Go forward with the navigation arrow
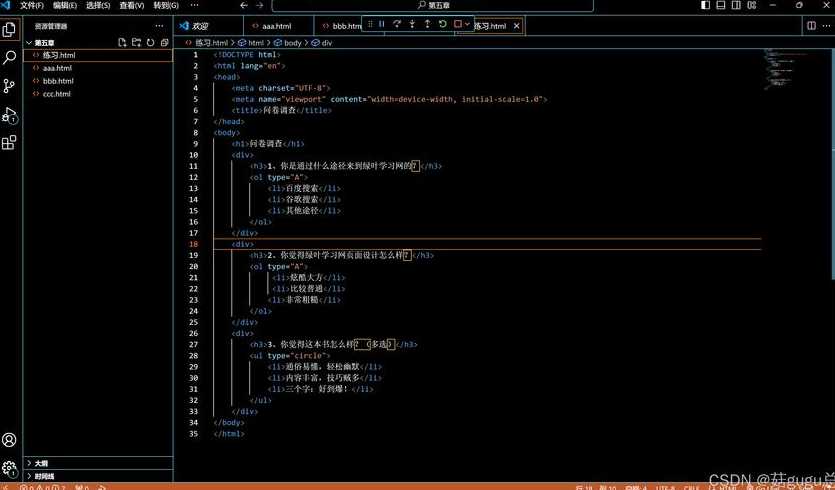835x490 pixels. (259, 5)
